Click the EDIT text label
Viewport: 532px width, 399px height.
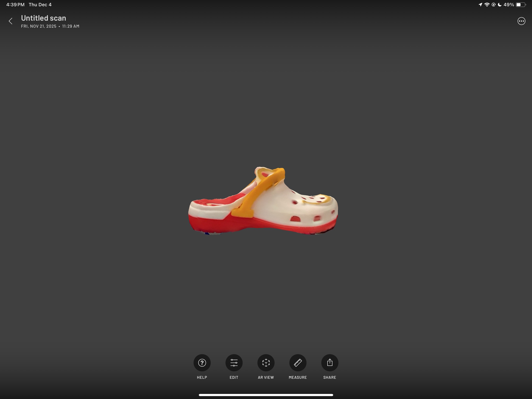(x=234, y=377)
